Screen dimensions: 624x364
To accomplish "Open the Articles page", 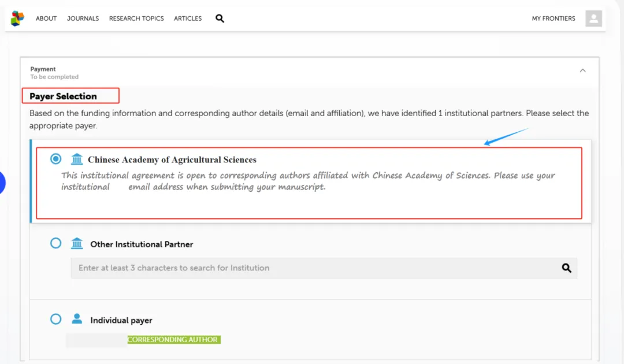I will tap(188, 18).
